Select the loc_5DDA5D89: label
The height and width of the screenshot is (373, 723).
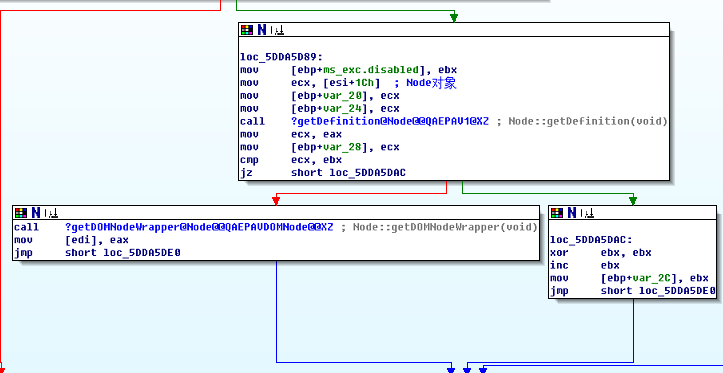point(281,57)
